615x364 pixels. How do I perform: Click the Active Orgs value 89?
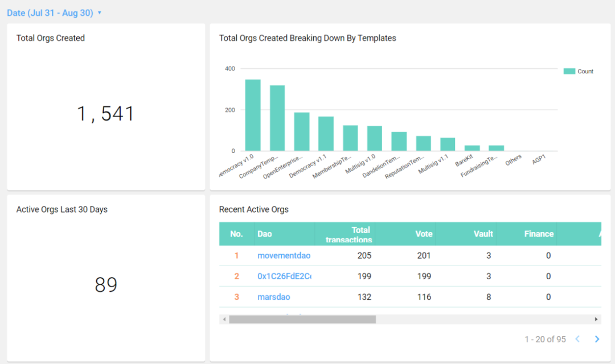[x=106, y=284]
